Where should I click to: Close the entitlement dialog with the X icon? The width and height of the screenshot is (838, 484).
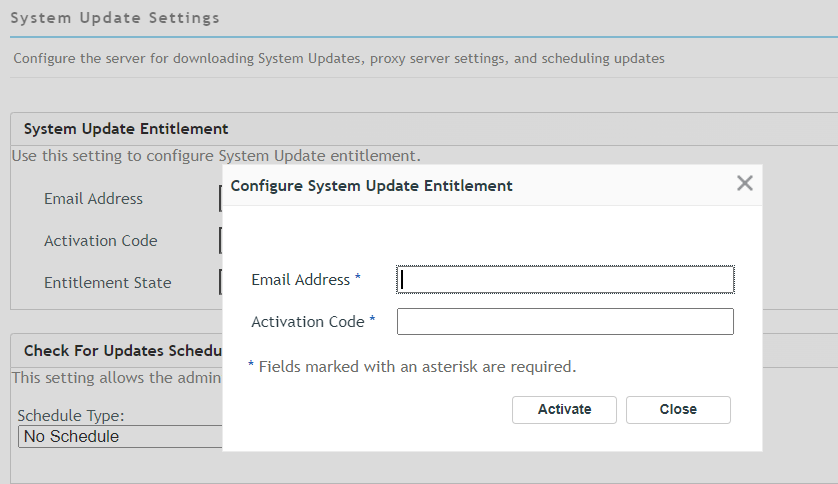click(744, 183)
